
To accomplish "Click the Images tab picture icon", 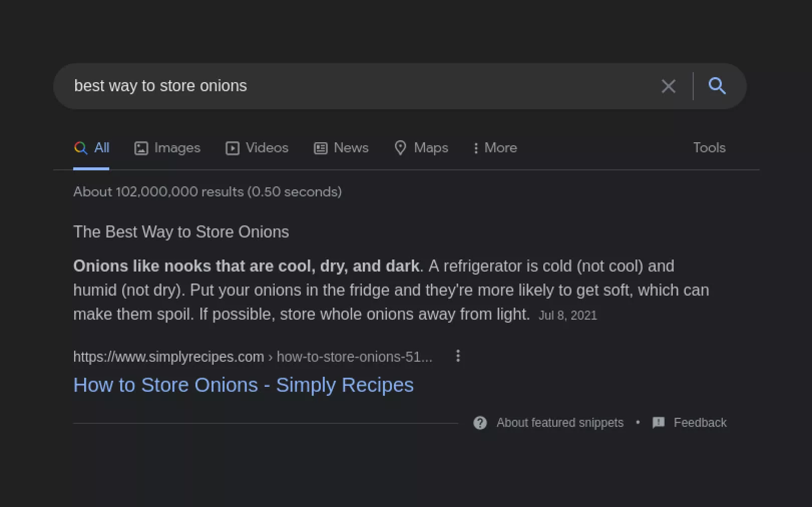I will pyautogui.click(x=141, y=148).
